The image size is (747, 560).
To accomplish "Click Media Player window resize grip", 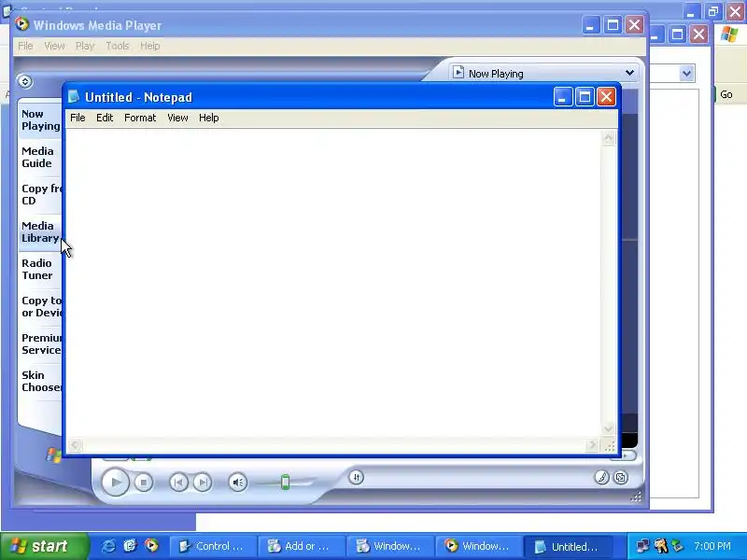I will (x=636, y=497).
